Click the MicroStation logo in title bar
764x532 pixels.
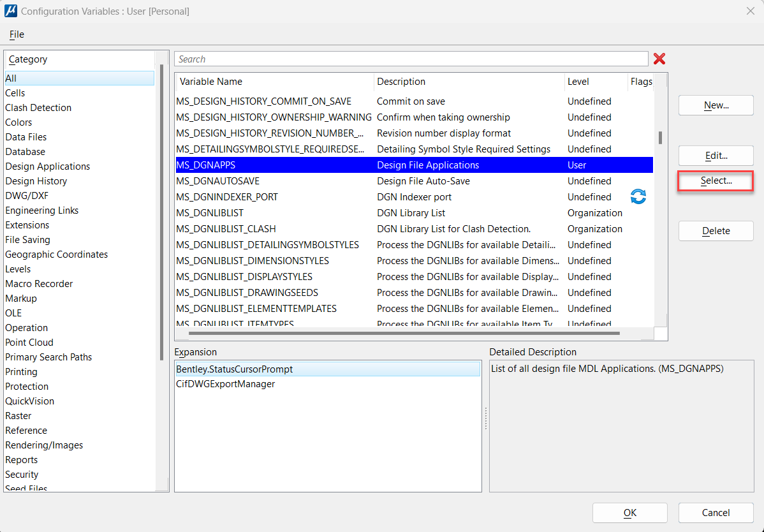click(10, 11)
